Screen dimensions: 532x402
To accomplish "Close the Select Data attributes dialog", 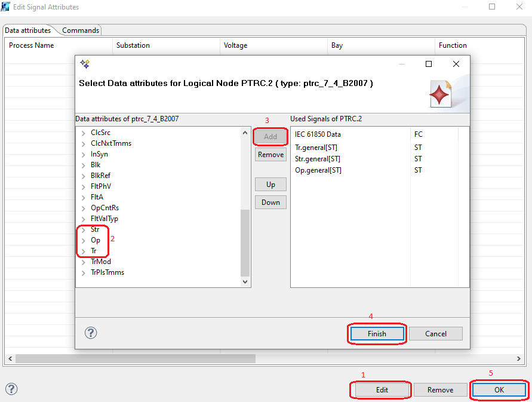I will [456, 64].
